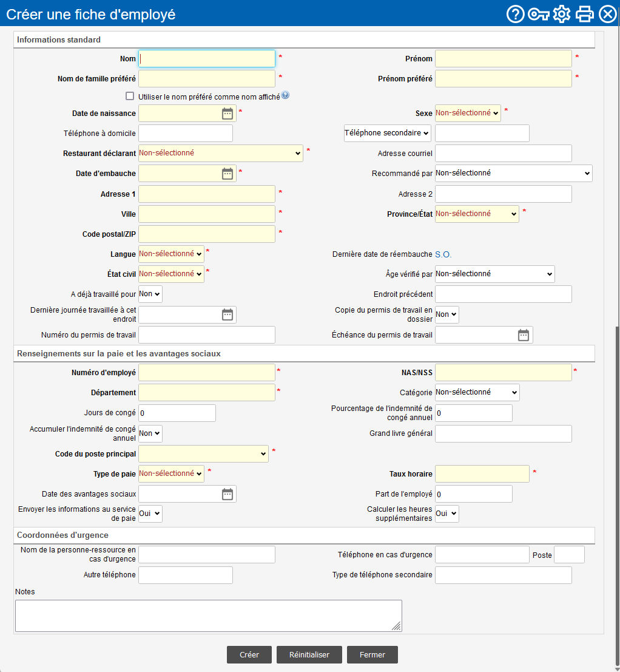Click the Taux horaire field
The image size is (620, 672).
pyautogui.click(x=482, y=474)
